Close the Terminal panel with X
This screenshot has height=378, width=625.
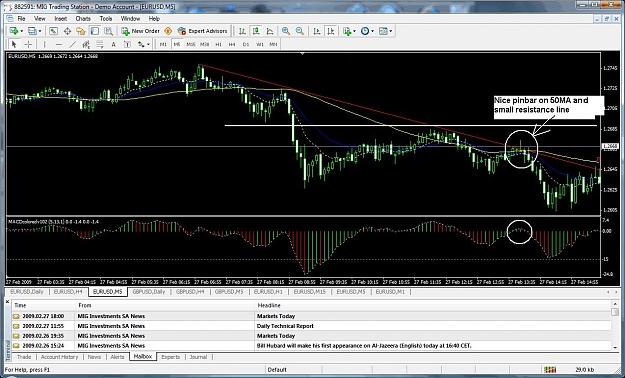pyautogui.click(x=7, y=302)
